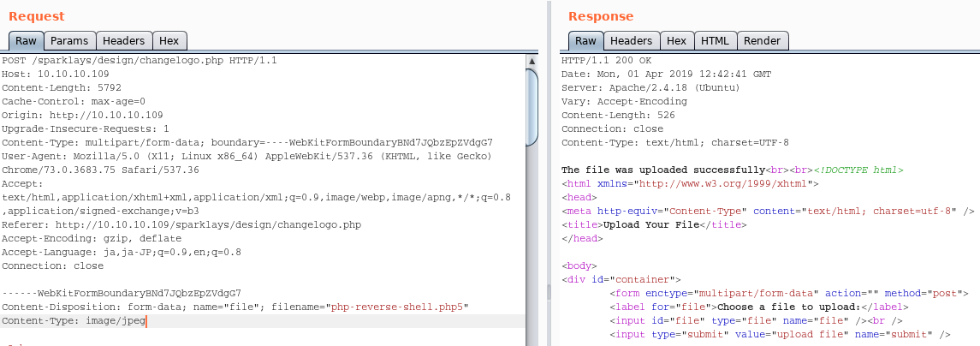Screen dimensions: 980x346
Task: Click the Date header in response
Action: point(666,75)
